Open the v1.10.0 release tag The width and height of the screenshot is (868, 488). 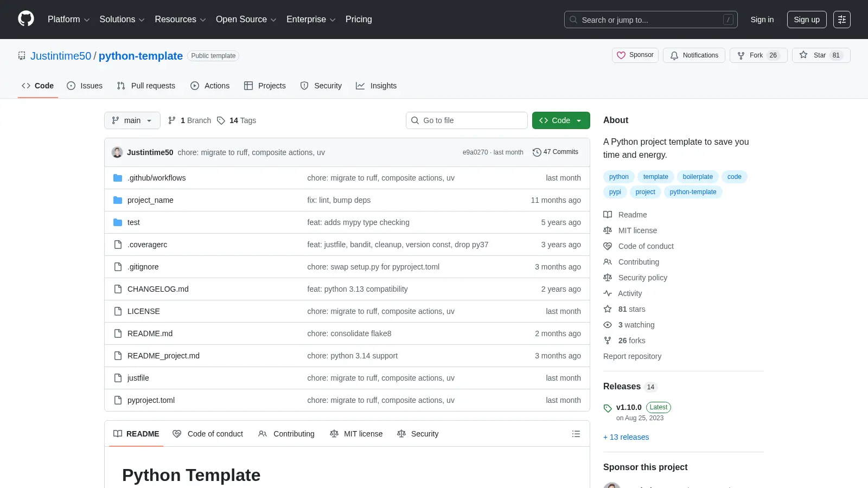click(629, 407)
